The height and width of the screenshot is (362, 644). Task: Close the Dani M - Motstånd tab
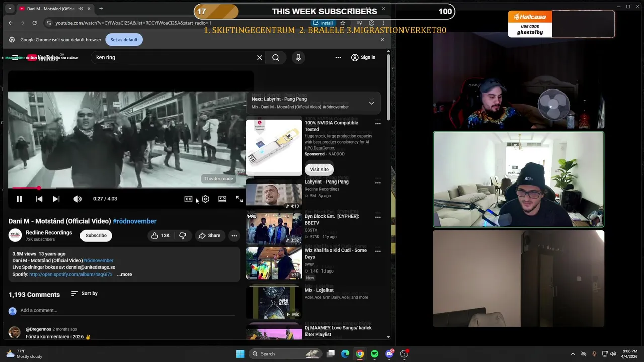[89, 9]
